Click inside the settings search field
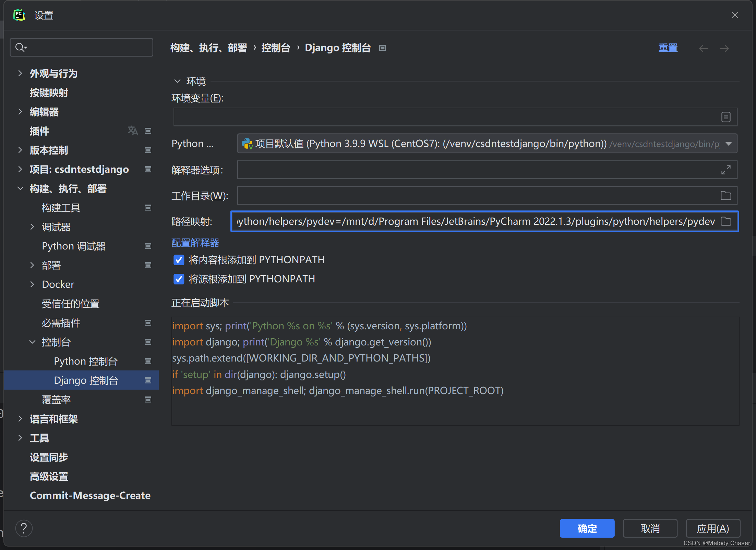The image size is (756, 550). tap(82, 48)
